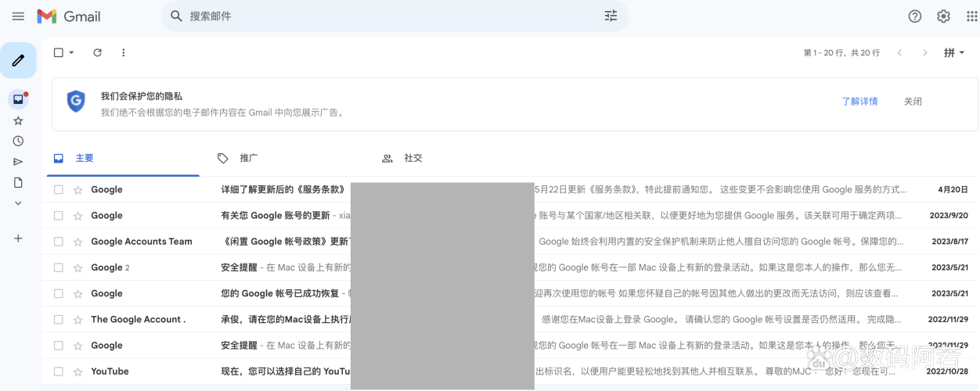Open the main menu hamburger icon
The width and height of the screenshot is (980, 391).
pyautogui.click(x=18, y=16)
